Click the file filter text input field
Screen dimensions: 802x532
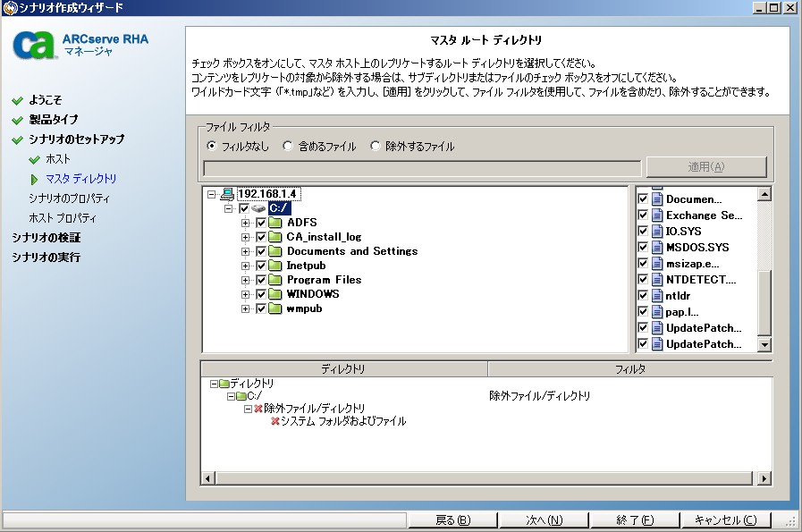click(x=422, y=168)
